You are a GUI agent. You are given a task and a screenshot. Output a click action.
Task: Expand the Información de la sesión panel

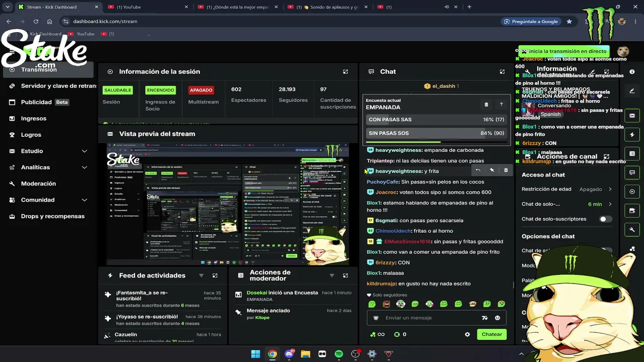[x=345, y=72]
